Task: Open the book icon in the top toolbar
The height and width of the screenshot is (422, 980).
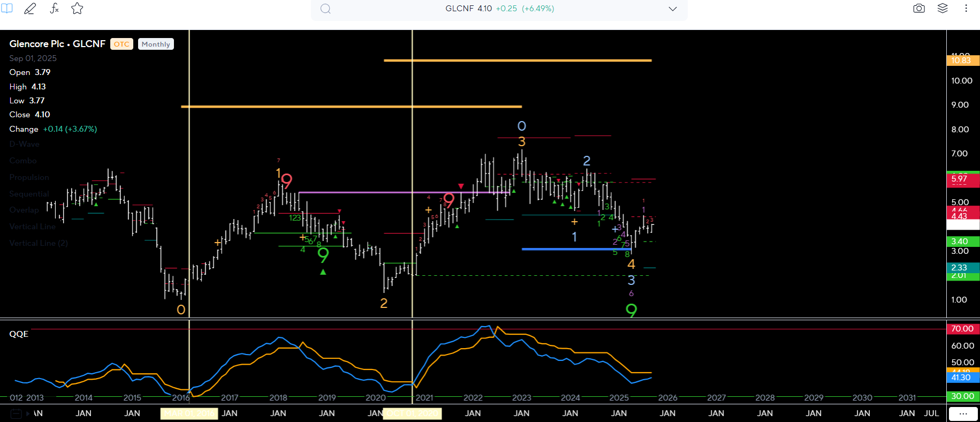Action: point(6,9)
